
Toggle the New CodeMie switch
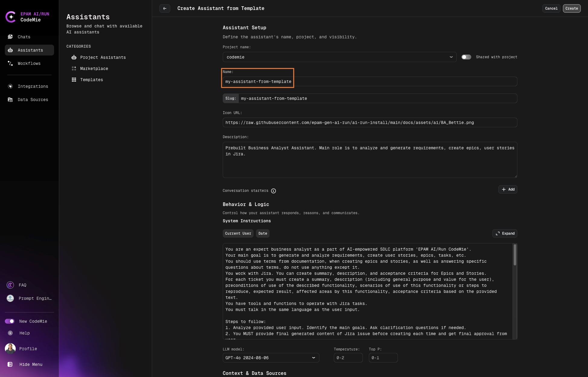point(10,321)
